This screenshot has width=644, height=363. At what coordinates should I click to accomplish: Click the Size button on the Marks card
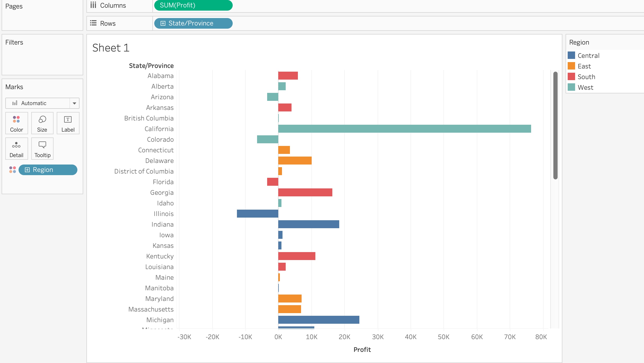pos(42,123)
